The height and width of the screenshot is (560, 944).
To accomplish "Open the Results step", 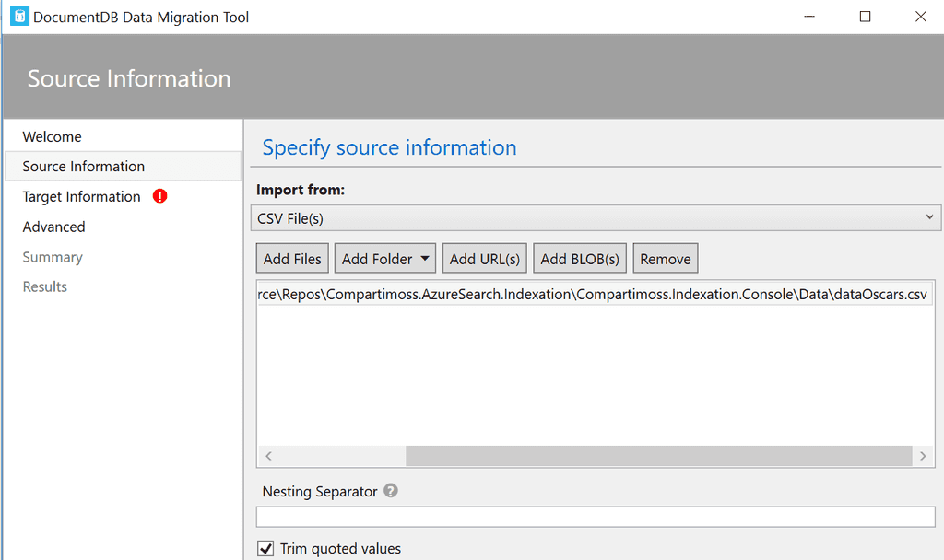I will [44, 287].
